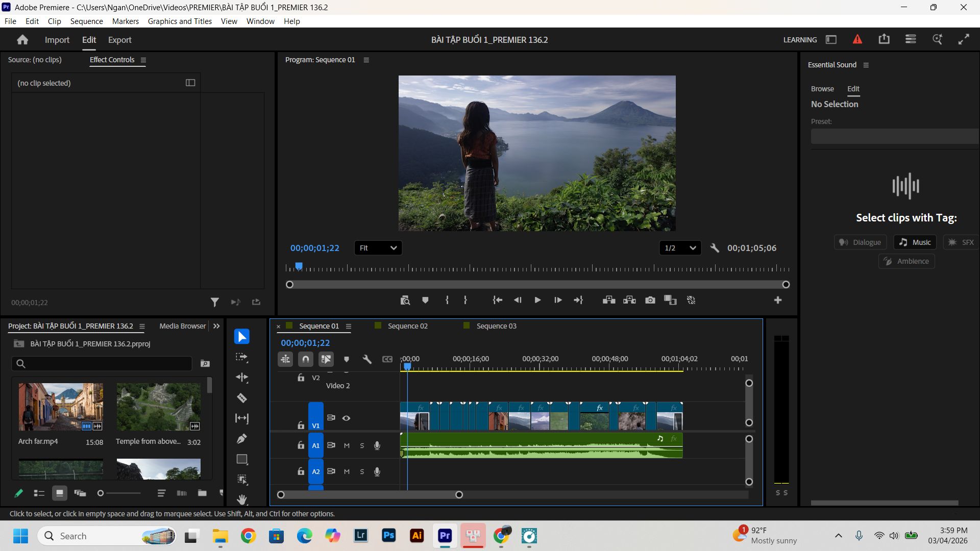Expand hidden project panel tabs chevrons
Image resolution: width=980 pixels, height=551 pixels.
(216, 326)
